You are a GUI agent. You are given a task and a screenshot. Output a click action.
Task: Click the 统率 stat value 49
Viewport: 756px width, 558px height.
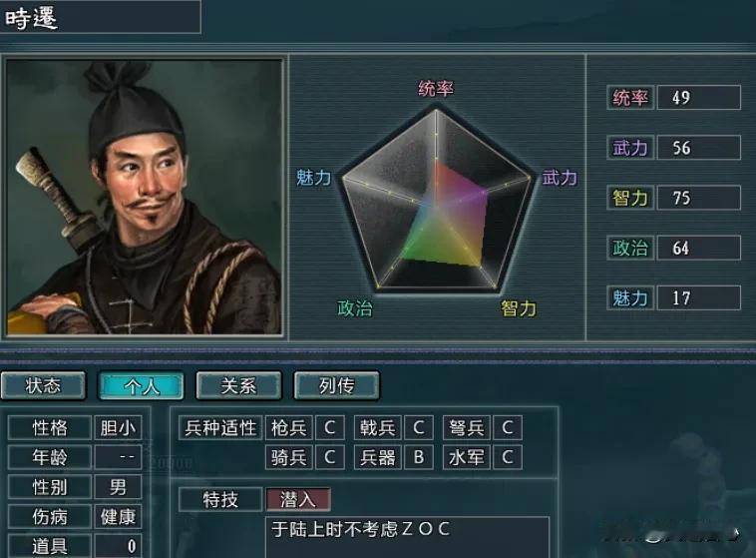click(x=698, y=98)
